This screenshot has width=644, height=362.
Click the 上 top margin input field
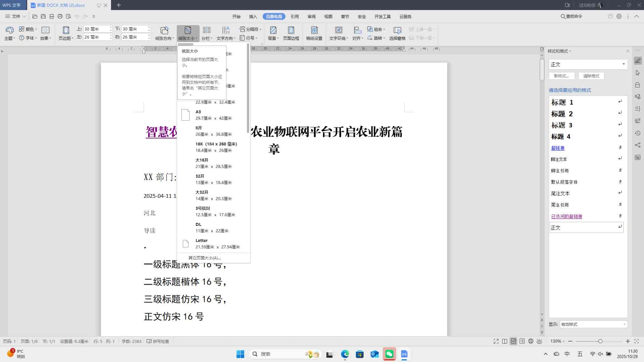point(96,29)
